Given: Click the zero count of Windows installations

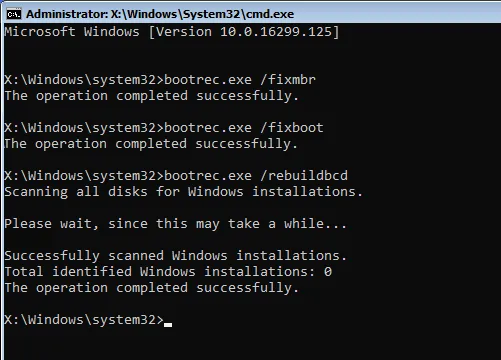Looking at the screenshot, I should pyautogui.click(x=328, y=272).
